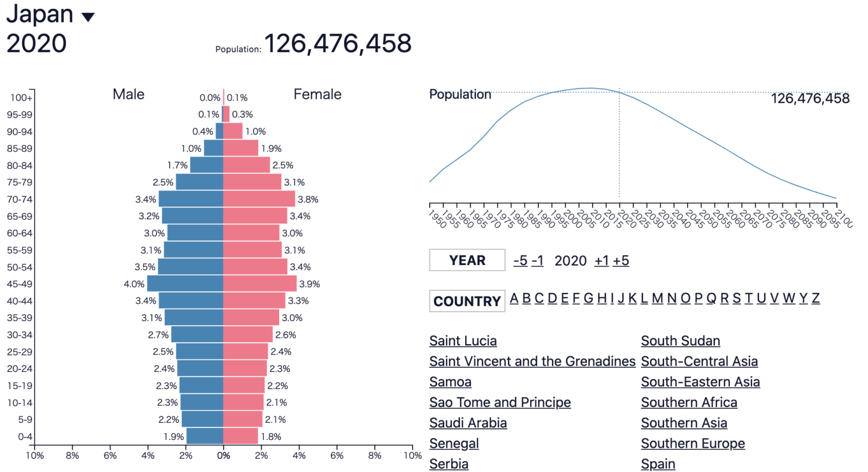Screen dimensions: 868x472
Task: Select letter S in country index
Action: [736, 298]
